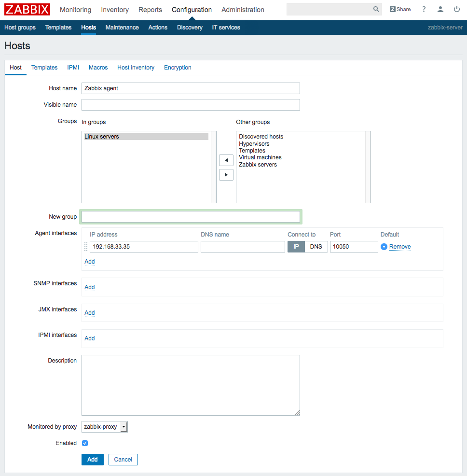Click the DNS name field
The image size is (467, 476).
point(243,247)
